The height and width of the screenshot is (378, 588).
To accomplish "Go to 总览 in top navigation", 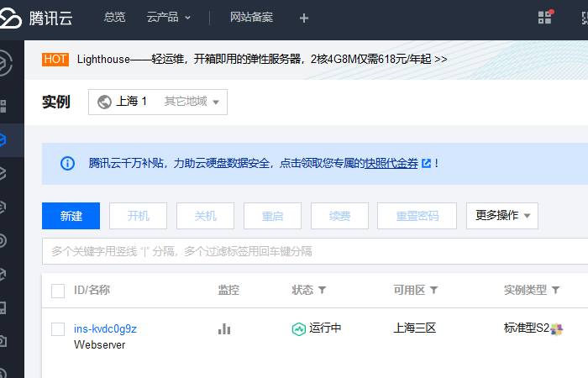I will point(115,18).
